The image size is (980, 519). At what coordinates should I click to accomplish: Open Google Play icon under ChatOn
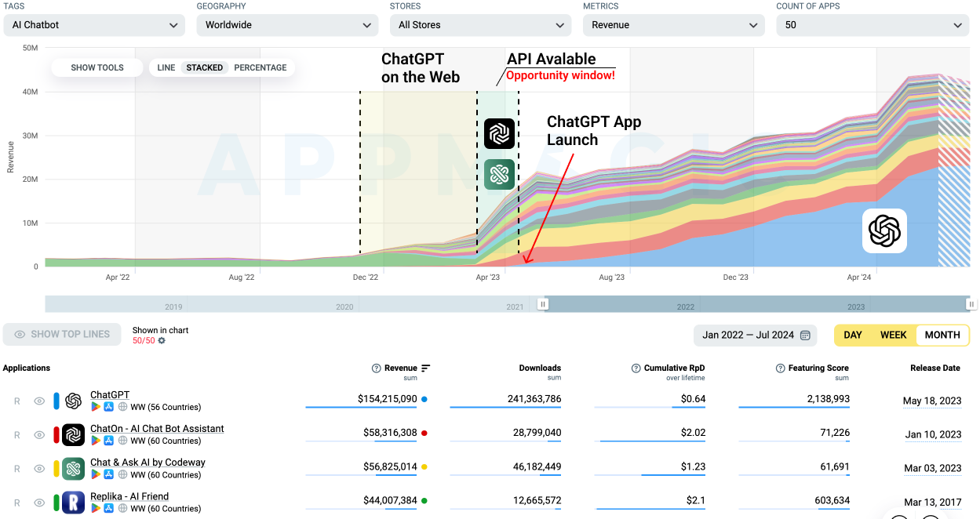(x=96, y=441)
